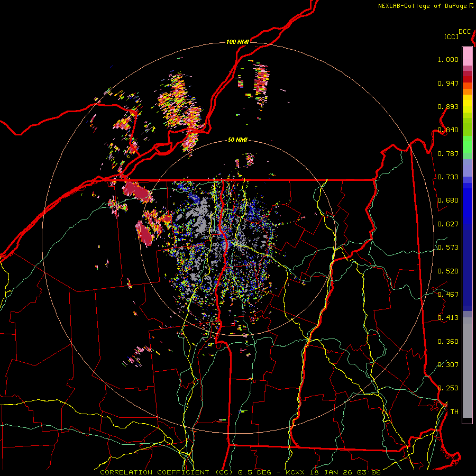The image size is (476, 476).
Task: Select the 0.627 scale value
Action: (x=448, y=224)
